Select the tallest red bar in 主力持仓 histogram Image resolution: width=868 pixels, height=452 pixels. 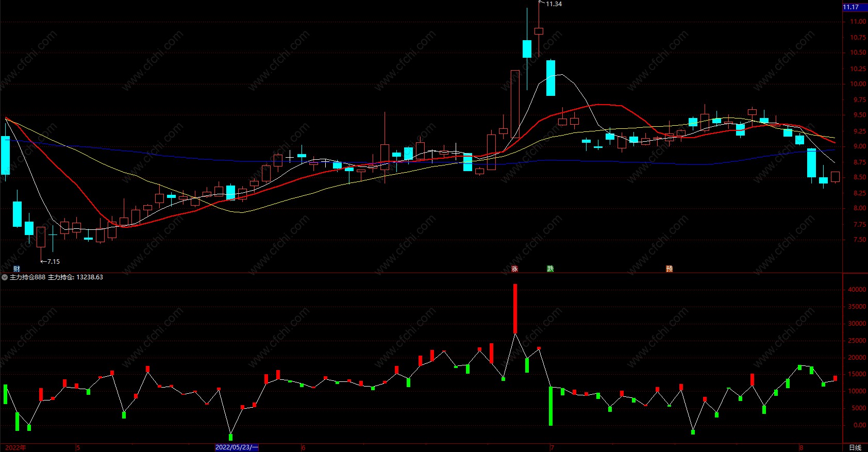515,309
